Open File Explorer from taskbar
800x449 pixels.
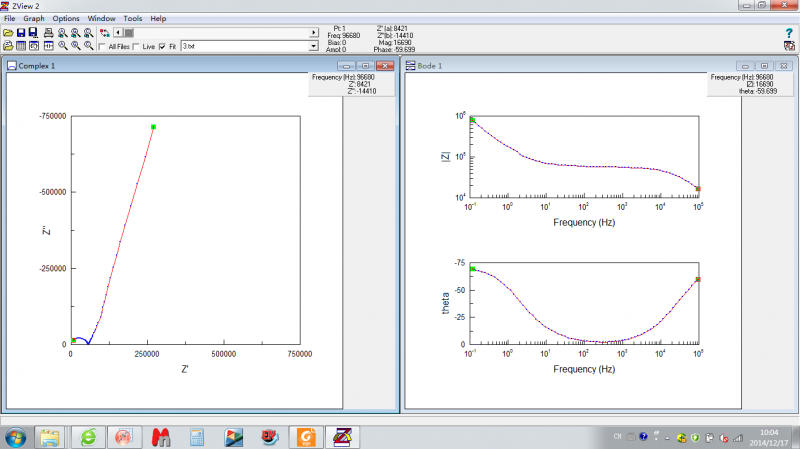pyautogui.click(x=49, y=437)
